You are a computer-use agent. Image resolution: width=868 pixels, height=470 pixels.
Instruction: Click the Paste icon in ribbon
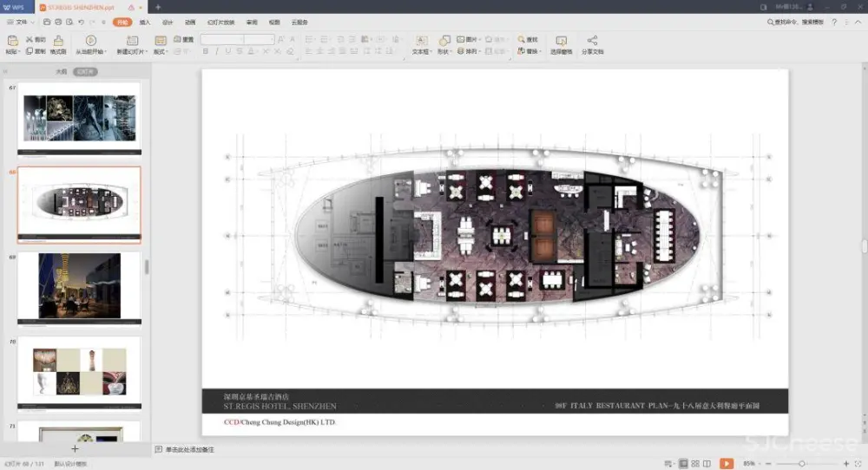pos(13,41)
